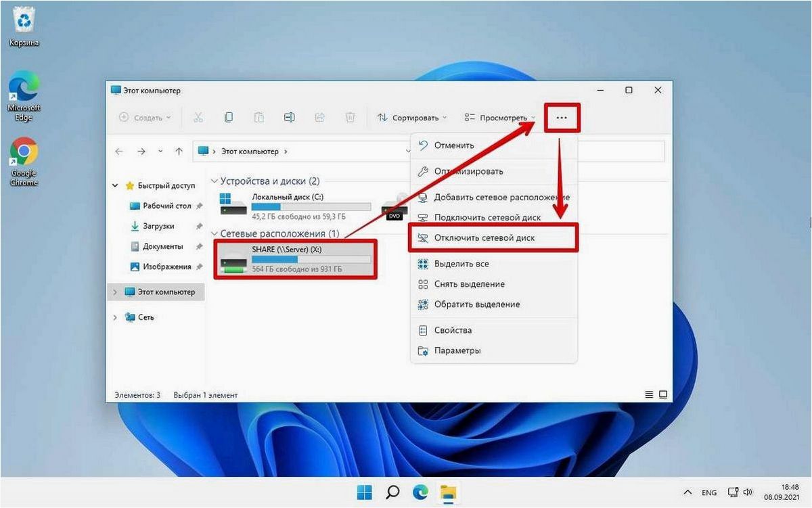Open the Recycle Bin desktop icon

point(23,26)
